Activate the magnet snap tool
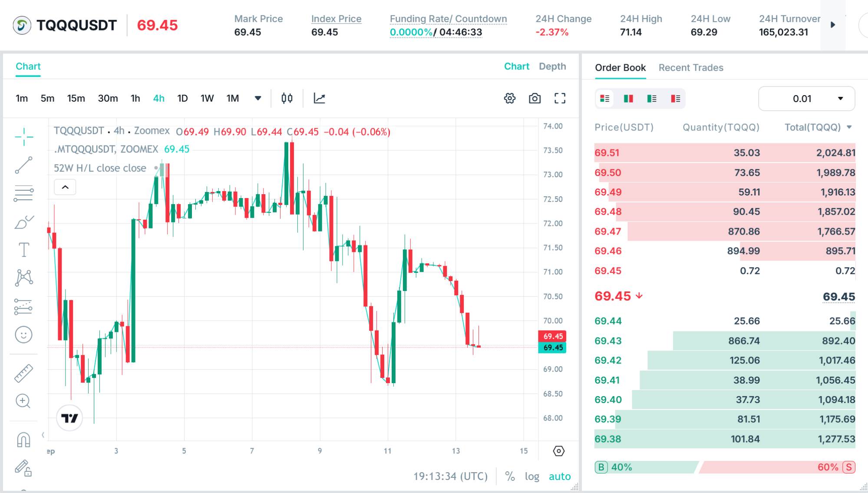The height and width of the screenshot is (493, 868). coord(23,440)
